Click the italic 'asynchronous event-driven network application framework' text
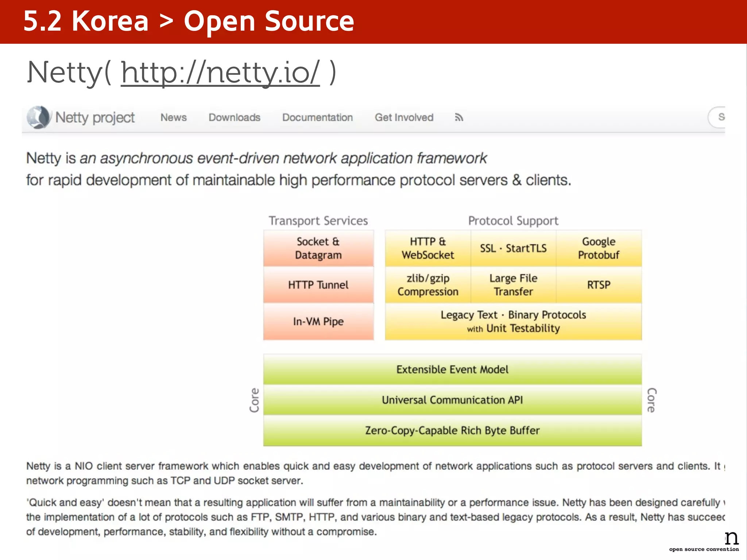This screenshot has width=747, height=560. click(x=283, y=158)
